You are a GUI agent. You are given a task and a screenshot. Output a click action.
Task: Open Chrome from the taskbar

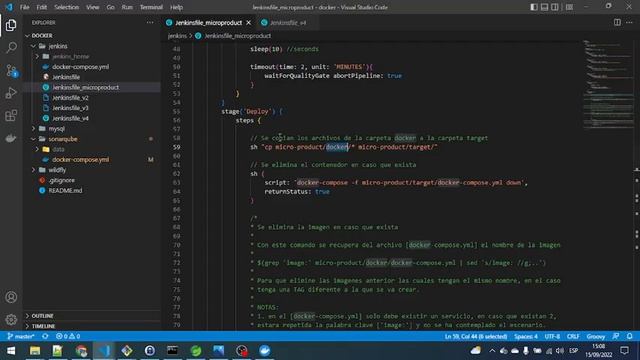[x=81, y=351]
